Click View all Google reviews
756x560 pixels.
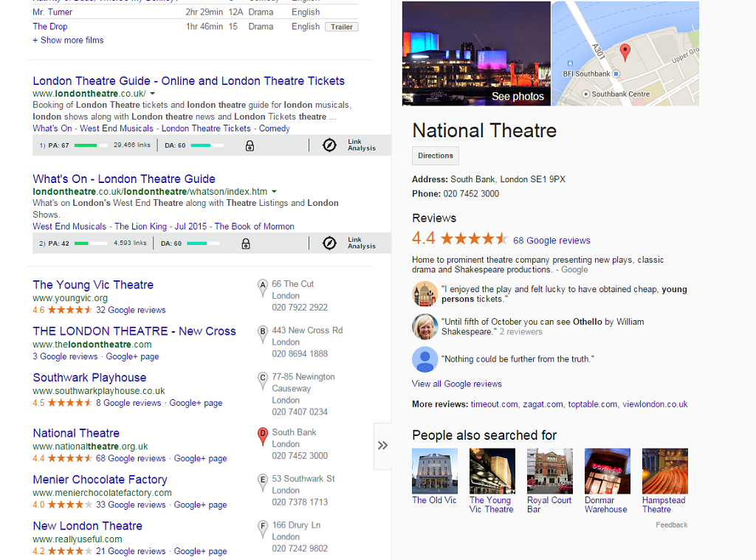pos(456,384)
